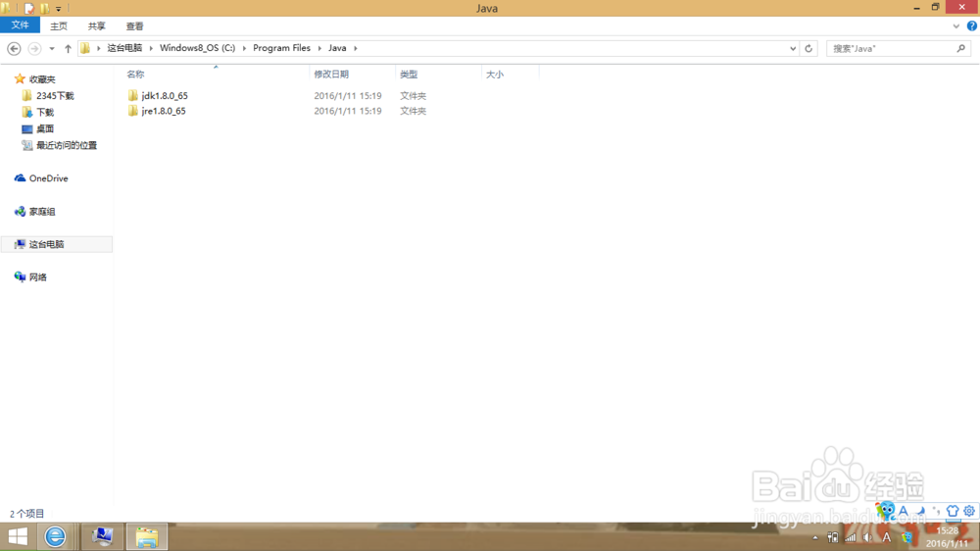Open the Help question mark icon

point(971,26)
